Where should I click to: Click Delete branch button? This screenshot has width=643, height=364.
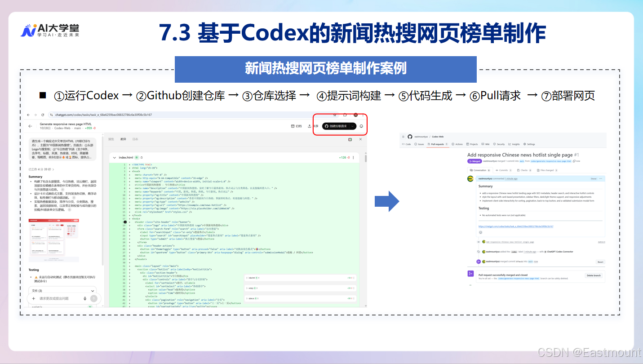point(594,275)
